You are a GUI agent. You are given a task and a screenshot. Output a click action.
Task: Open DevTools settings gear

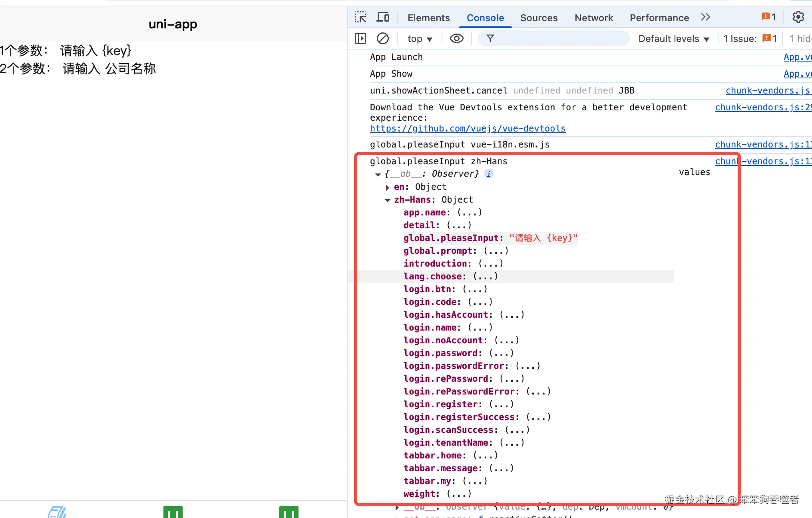(798, 17)
